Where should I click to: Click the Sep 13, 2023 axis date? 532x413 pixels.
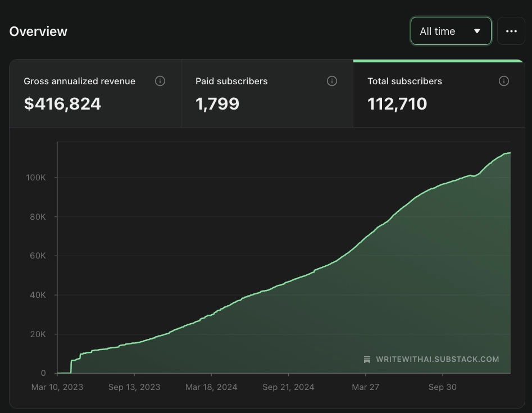pyautogui.click(x=134, y=387)
